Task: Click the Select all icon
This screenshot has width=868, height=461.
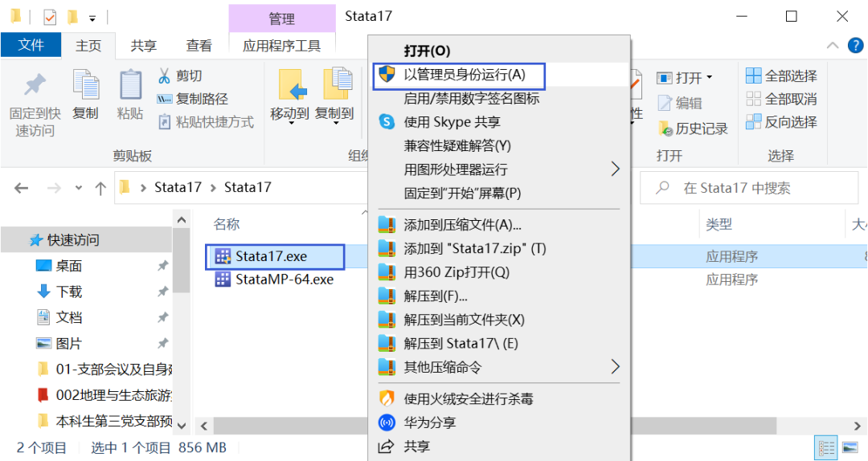Action: point(753,75)
